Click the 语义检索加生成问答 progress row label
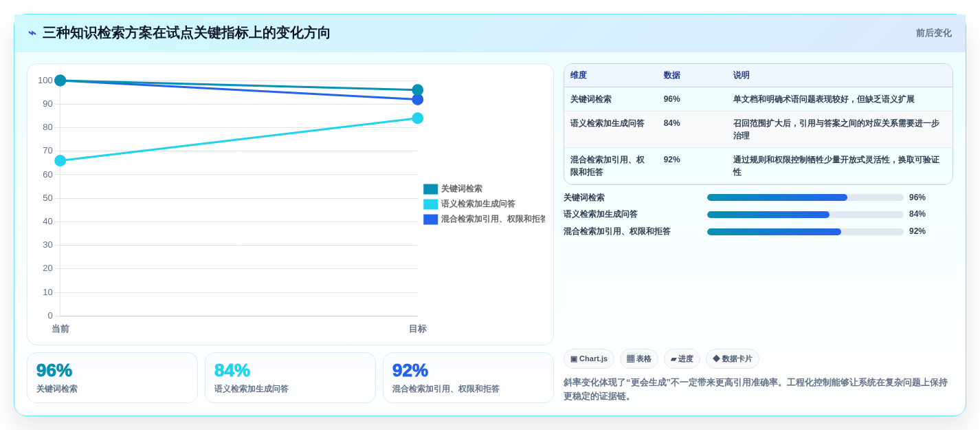 click(601, 215)
